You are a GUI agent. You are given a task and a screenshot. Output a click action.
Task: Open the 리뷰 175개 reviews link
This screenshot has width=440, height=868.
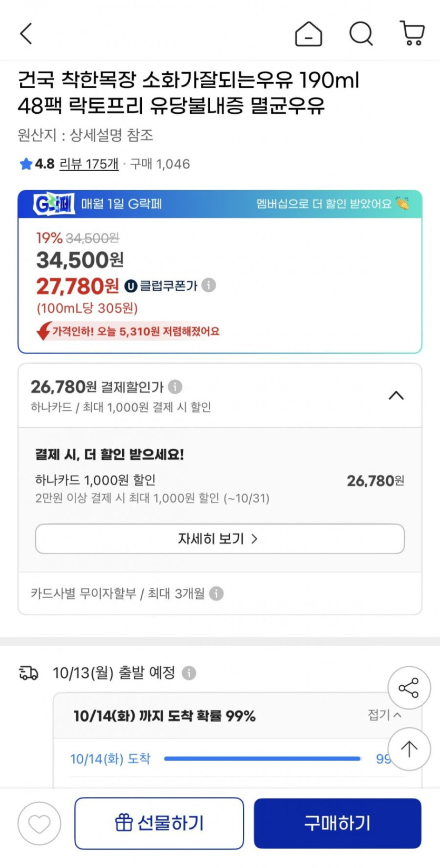(x=89, y=164)
